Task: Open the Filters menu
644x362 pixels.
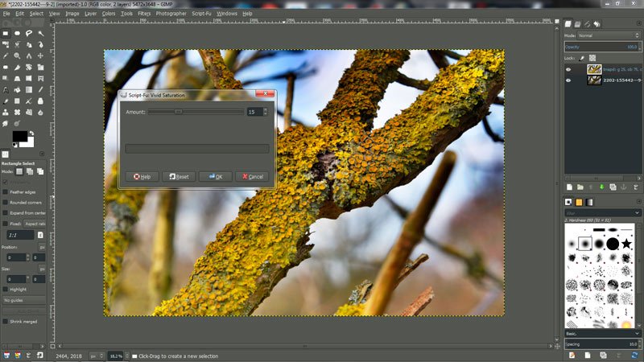Action: (144, 14)
